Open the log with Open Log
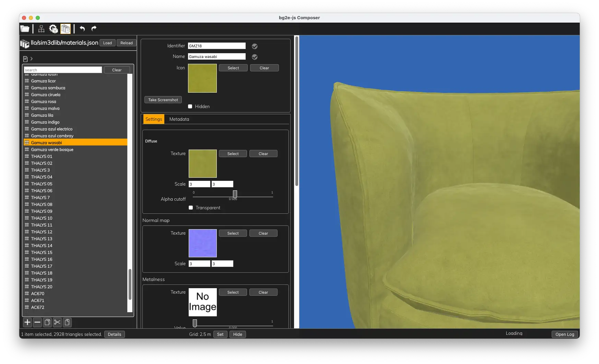599x364 pixels. click(565, 334)
